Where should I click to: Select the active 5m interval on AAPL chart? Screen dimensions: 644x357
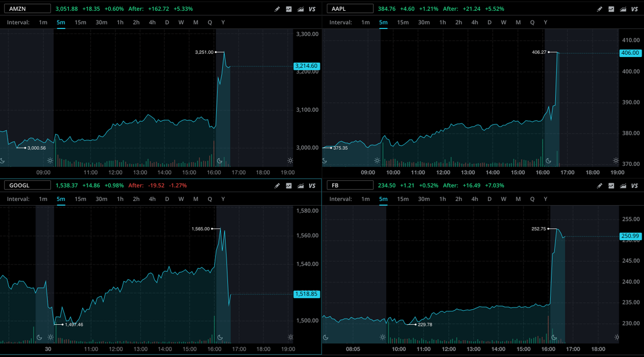[383, 23]
